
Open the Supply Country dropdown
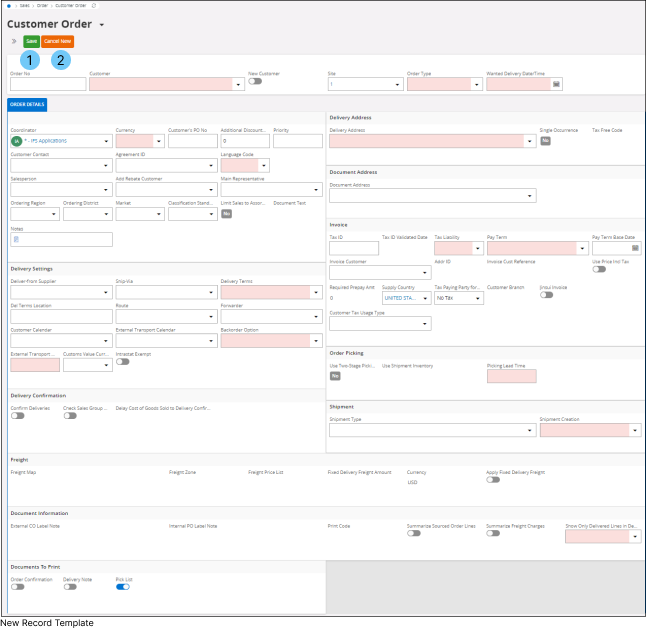[425, 298]
